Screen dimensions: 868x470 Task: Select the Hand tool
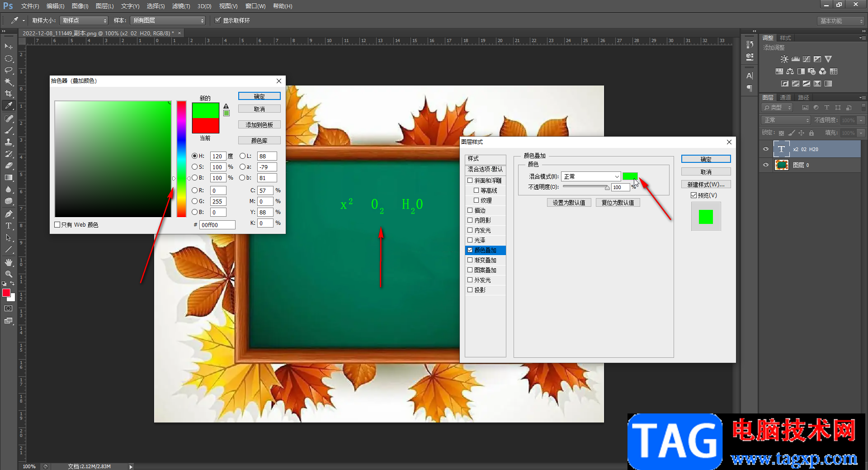point(9,262)
